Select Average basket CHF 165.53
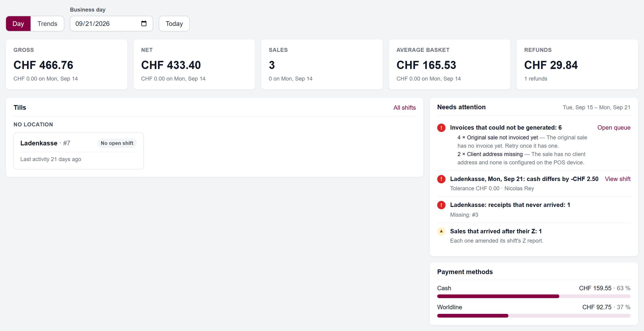This screenshot has height=331, width=644. 426,65
